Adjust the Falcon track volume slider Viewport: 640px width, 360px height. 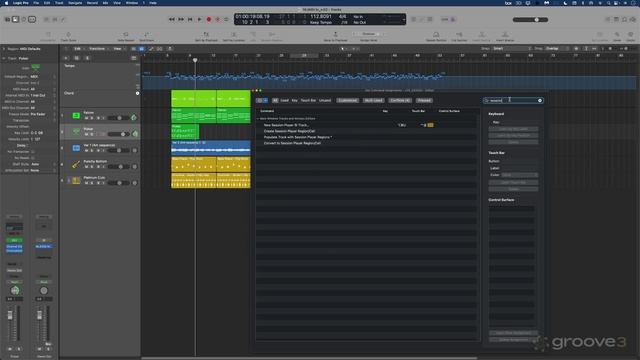click(118, 118)
